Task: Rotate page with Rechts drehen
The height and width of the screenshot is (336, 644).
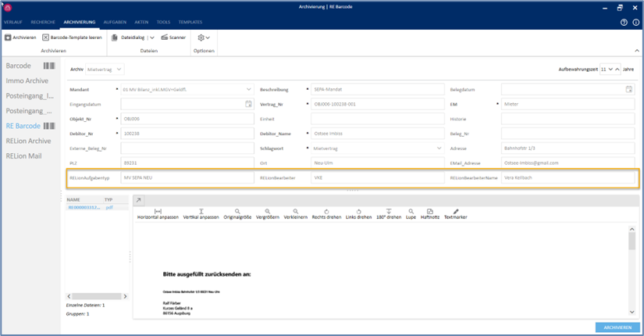Action: (x=326, y=214)
